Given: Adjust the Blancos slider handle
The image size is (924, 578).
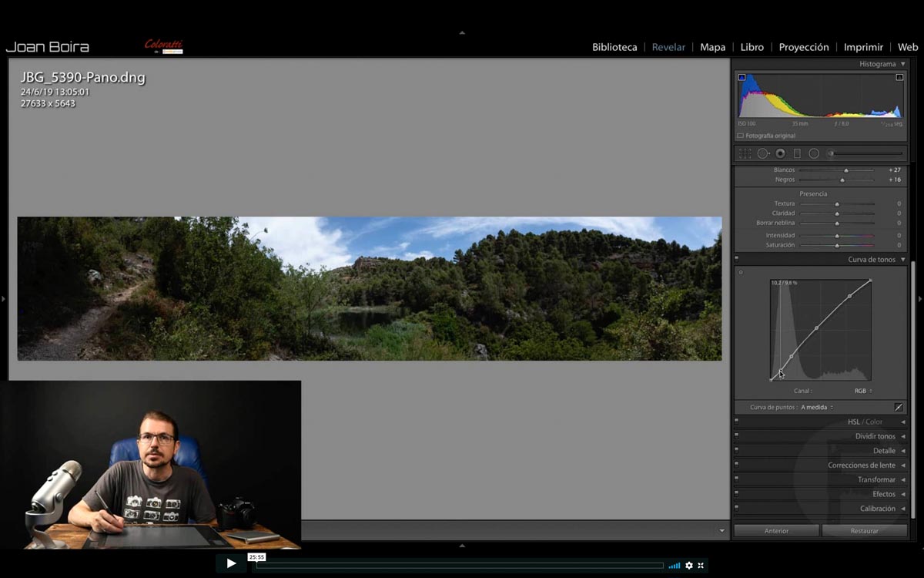Looking at the screenshot, I should 846,170.
